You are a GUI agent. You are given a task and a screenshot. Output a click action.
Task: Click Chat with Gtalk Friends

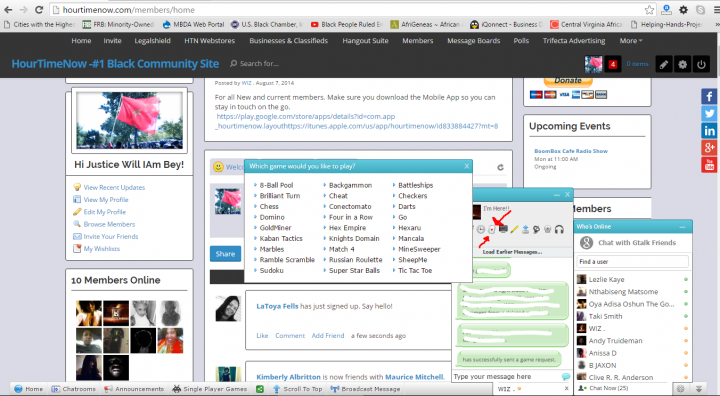click(x=637, y=243)
